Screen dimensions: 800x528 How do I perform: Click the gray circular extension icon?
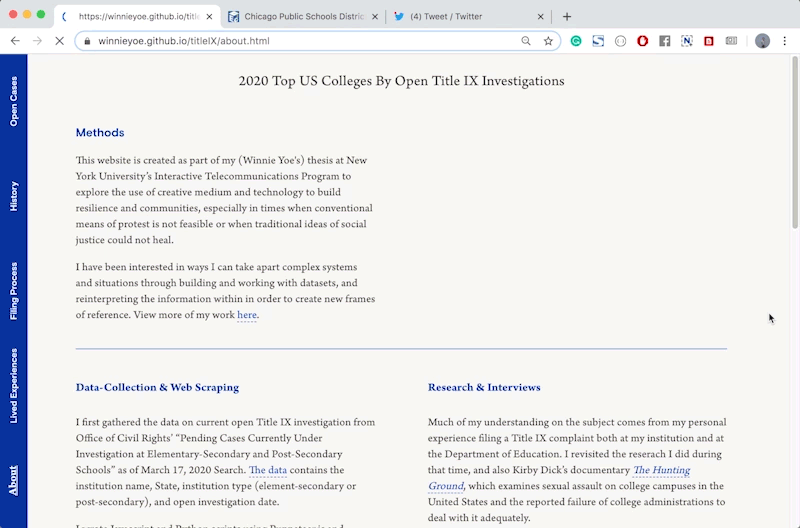pos(620,41)
